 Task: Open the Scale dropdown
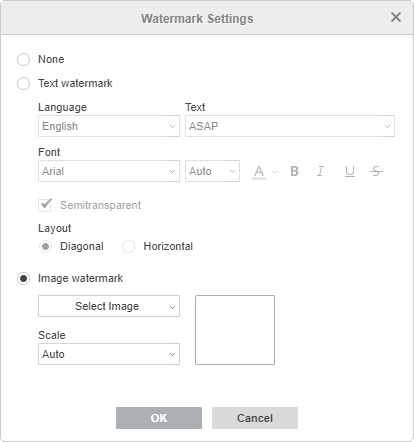click(x=109, y=354)
